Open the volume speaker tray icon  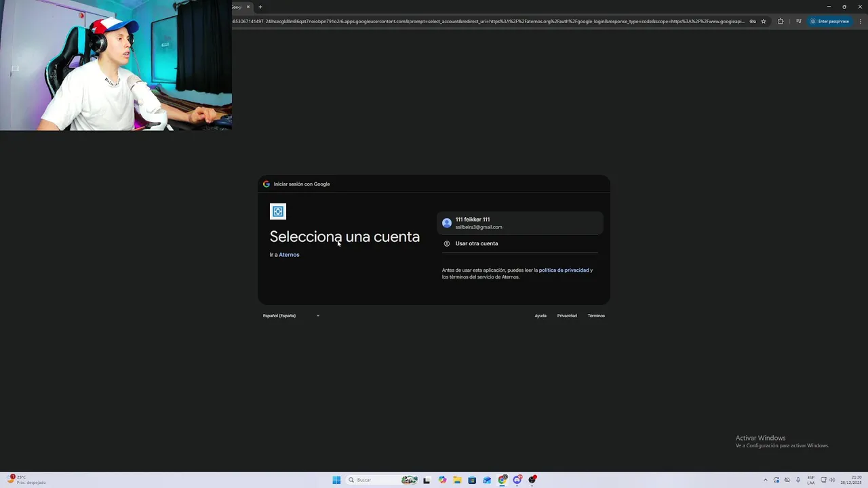pyautogui.click(x=832, y=480)
